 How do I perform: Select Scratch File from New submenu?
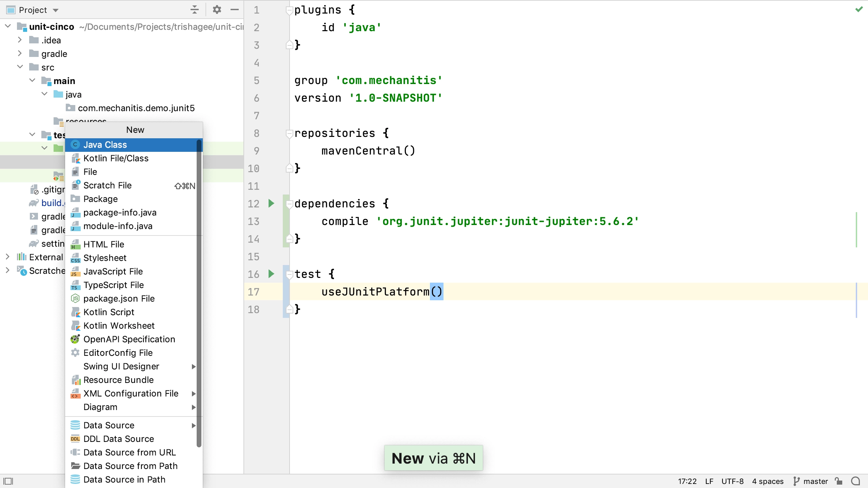pos(107,185)
